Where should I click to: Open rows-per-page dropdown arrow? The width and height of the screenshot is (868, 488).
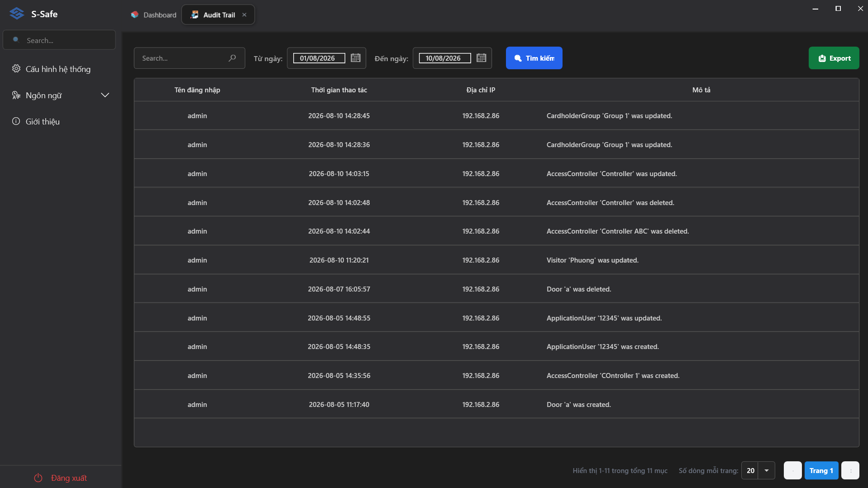[767, 471]
